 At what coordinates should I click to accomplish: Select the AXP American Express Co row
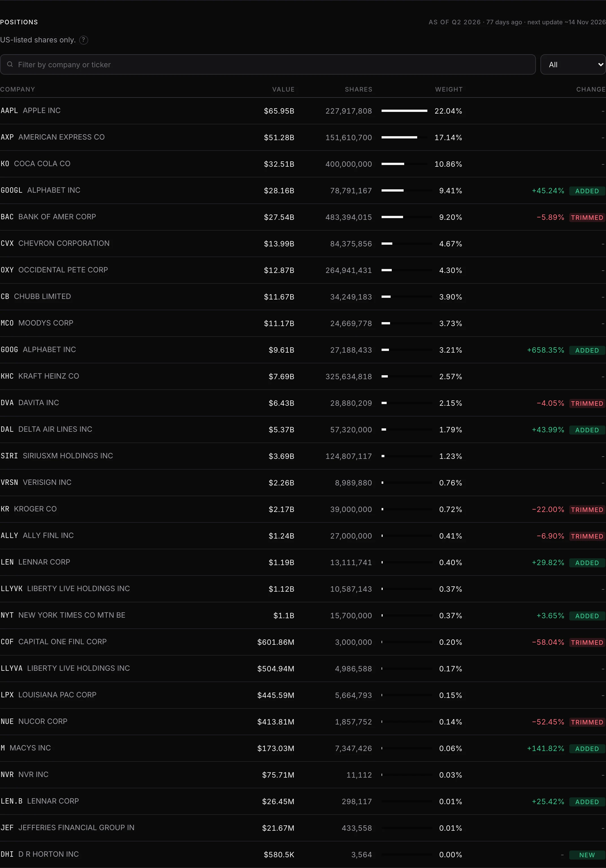tap(303, 137)
